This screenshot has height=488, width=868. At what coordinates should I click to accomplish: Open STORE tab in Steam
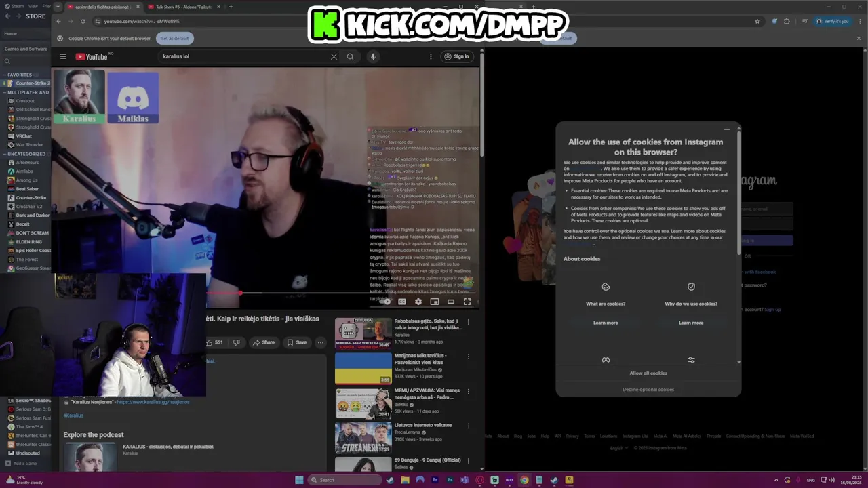click(x=35, y=16)
